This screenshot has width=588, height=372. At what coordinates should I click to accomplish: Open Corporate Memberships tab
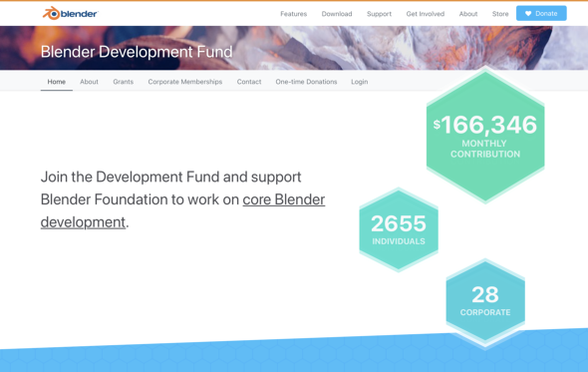(x=185, y=82)
